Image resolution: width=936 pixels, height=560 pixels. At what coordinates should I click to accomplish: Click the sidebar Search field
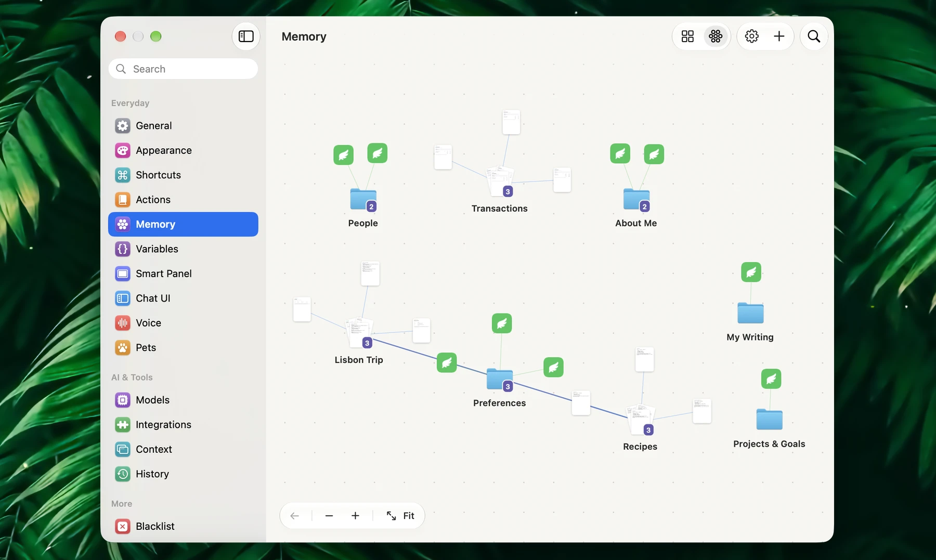point(183,69)
